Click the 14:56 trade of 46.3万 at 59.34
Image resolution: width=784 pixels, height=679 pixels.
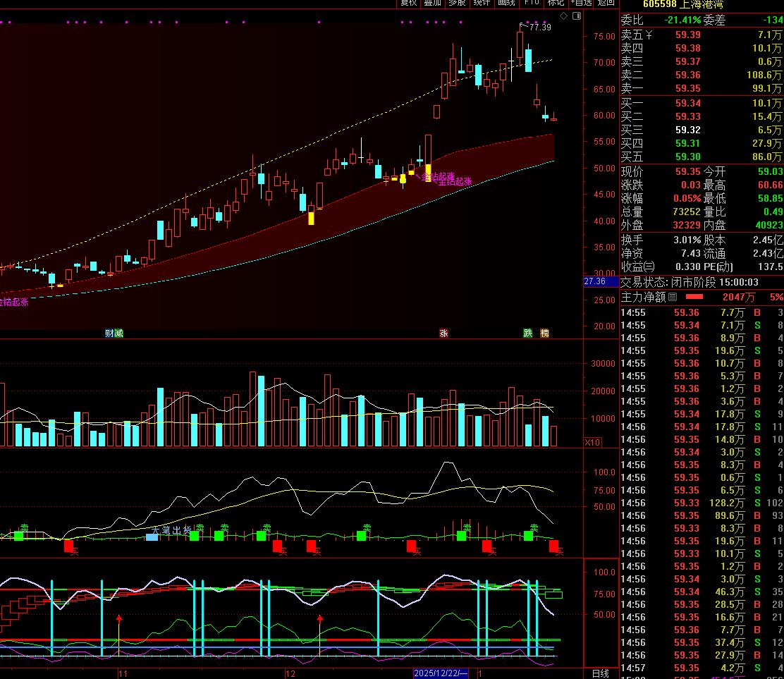pyautogui.click(x=702, y=592)
